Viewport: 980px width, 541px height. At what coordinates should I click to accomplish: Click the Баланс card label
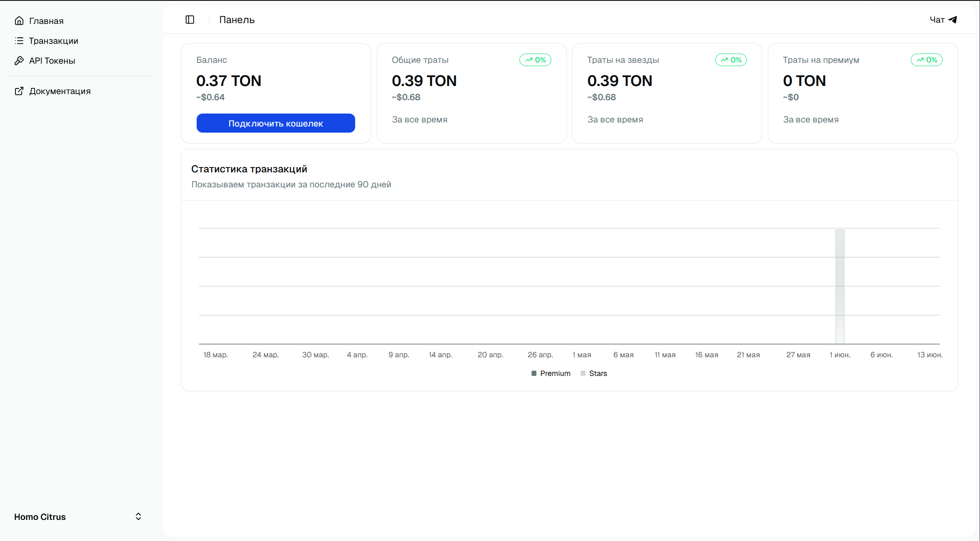tap(212, 60)
